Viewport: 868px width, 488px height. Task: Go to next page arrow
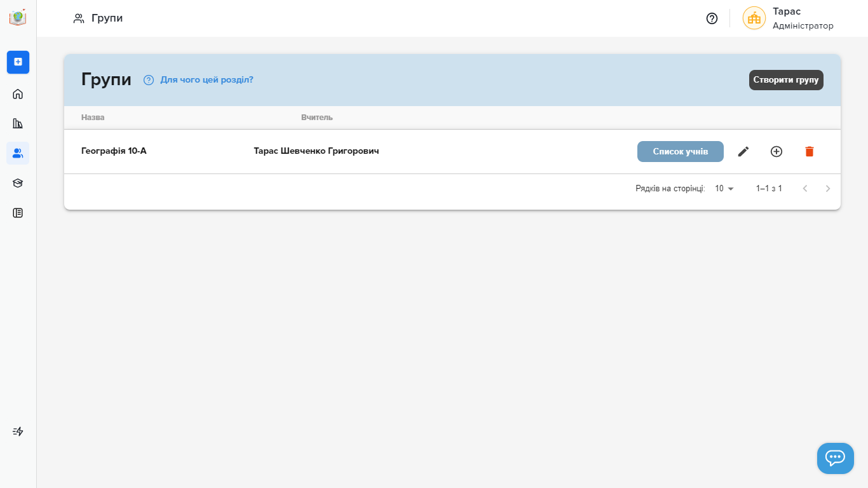[828, 189]
